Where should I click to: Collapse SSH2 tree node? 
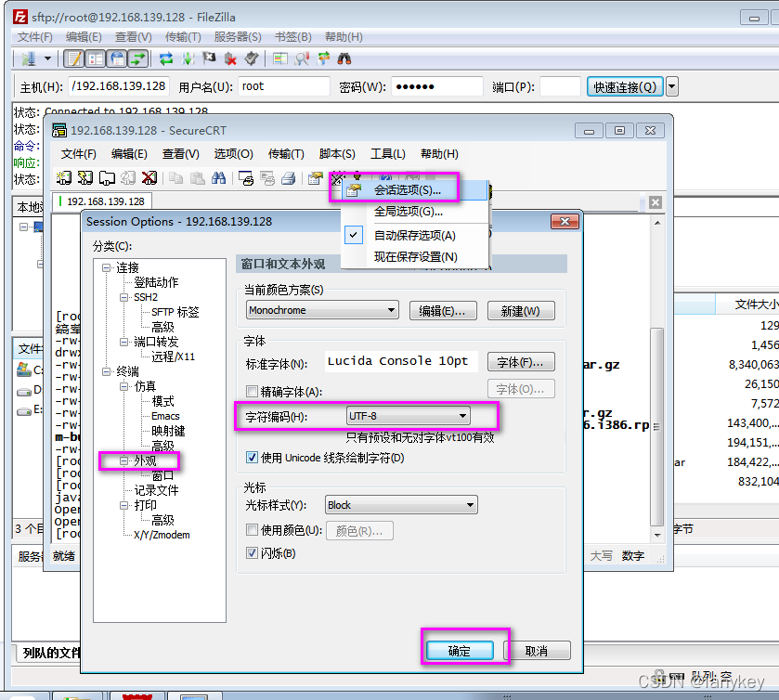coord(123,297)
